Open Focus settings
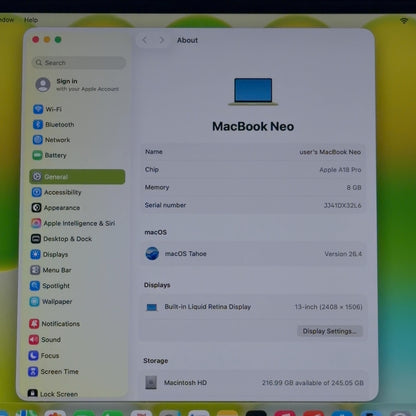 pos(44,356)
